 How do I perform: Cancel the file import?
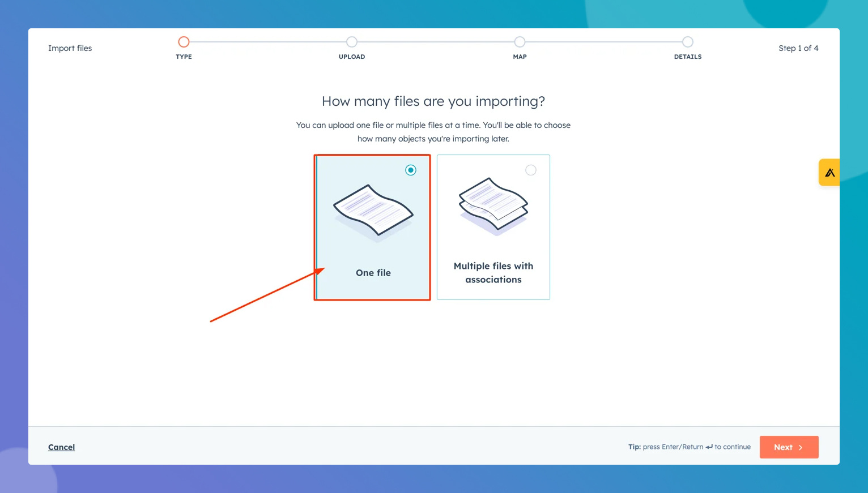[x=61, y=447]
